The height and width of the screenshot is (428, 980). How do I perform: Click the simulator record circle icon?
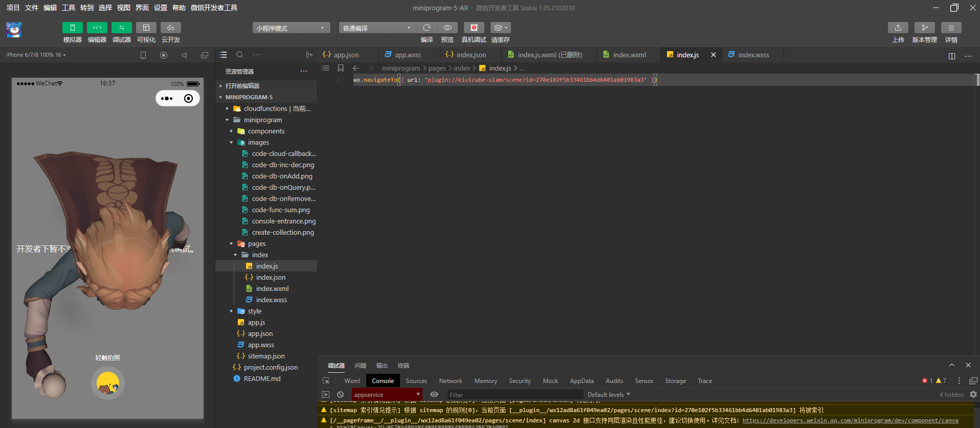[x=164, y=55]
